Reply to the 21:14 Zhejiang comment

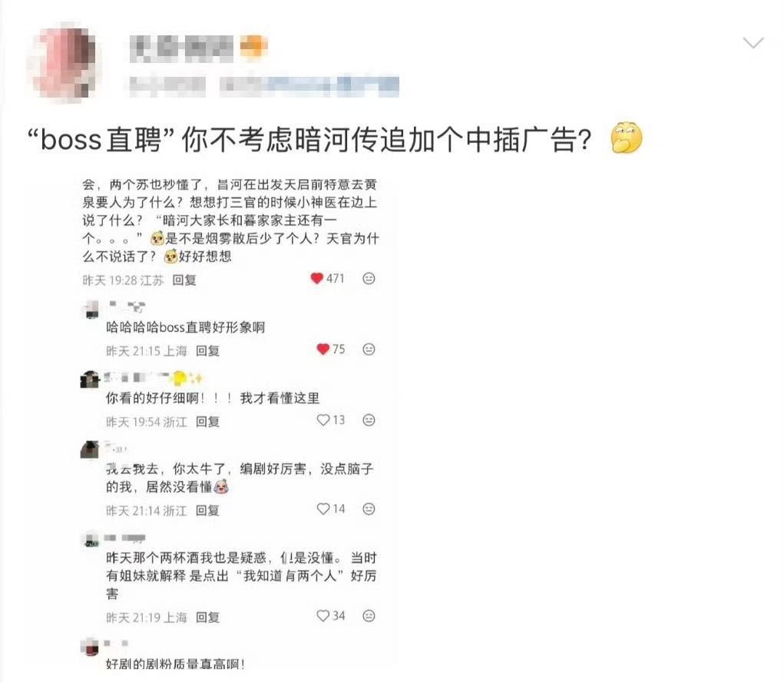207,510
